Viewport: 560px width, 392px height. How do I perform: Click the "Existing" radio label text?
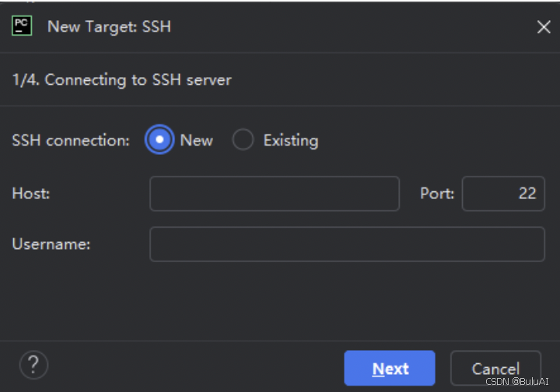coord(291,140)
